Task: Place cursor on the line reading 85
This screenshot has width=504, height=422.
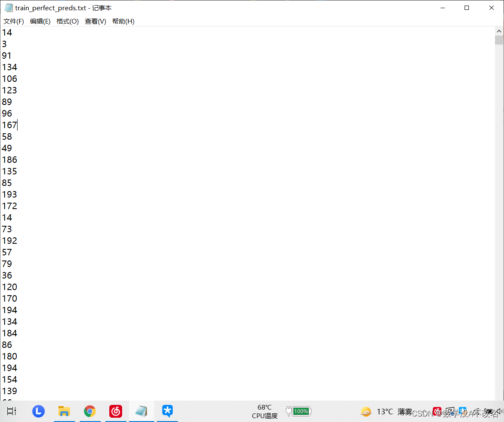Action: point(7,183)
